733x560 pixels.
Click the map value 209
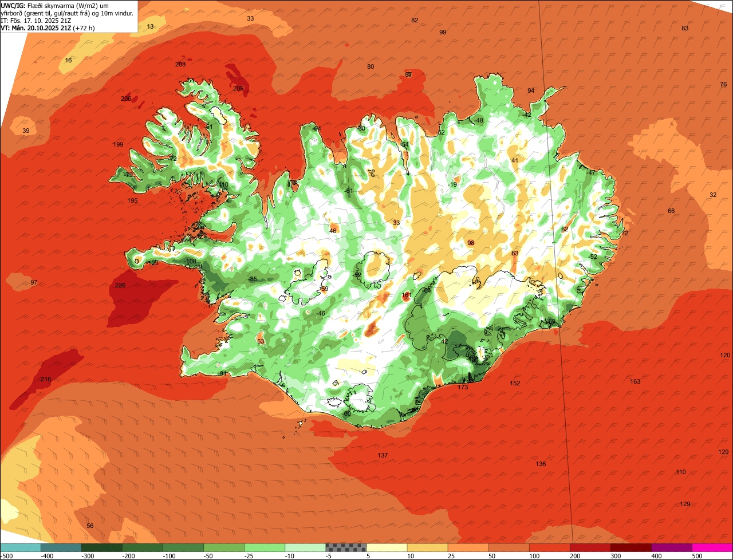(238, 88)
